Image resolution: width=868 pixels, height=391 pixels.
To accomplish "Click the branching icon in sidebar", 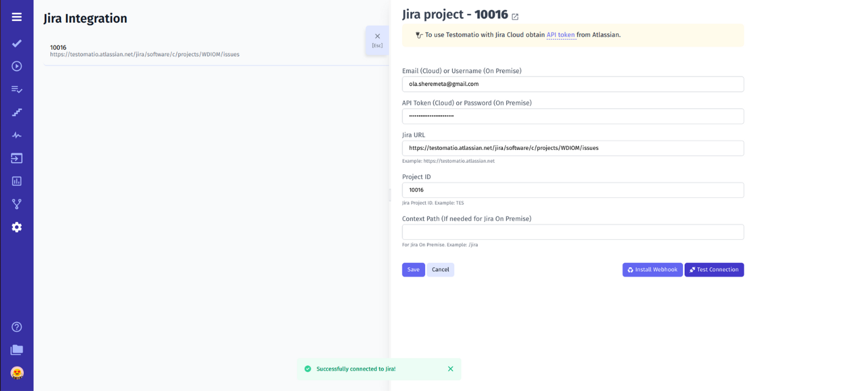I will click(16, 204).
